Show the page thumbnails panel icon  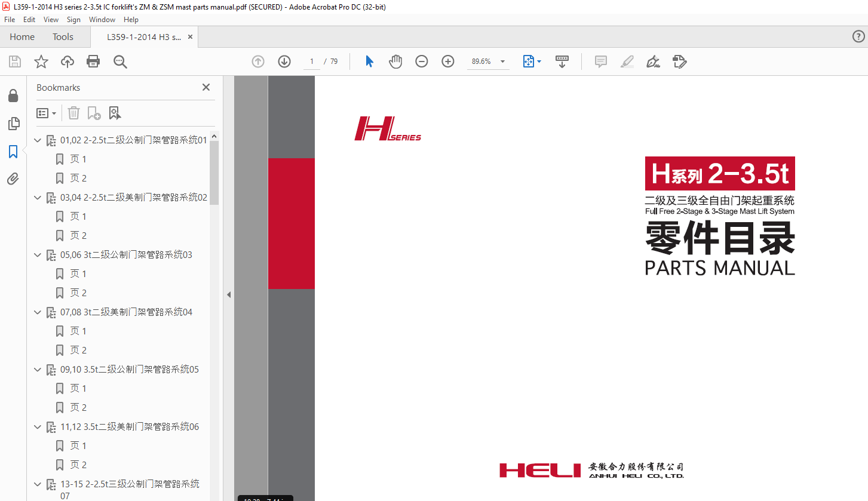13,124
